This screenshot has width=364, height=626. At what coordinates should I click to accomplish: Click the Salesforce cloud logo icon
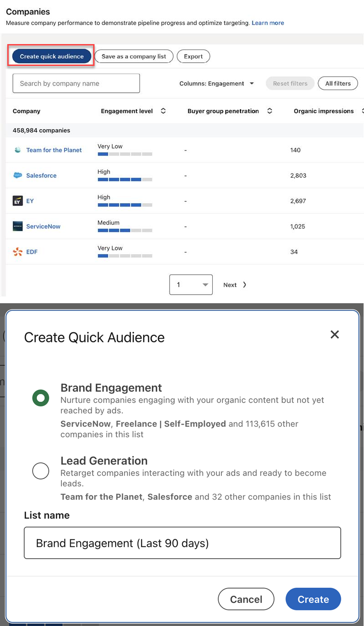(18, 175)
